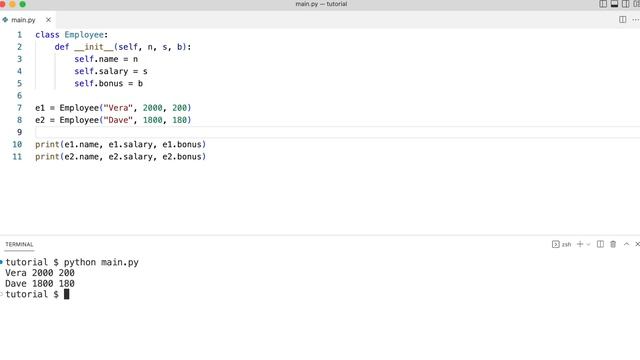This screenshot has height=360, width=640.
Task: Toggle the secondary side bar layout icon
Action: (625, 4)
